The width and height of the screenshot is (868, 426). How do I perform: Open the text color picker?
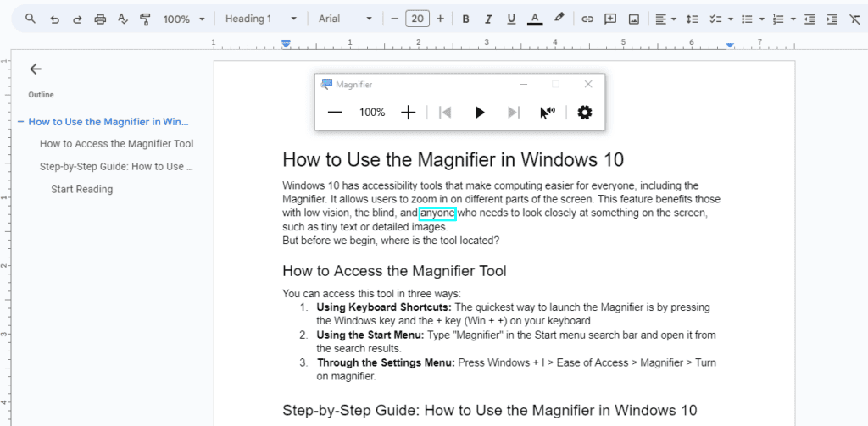(x=535, y=19)
